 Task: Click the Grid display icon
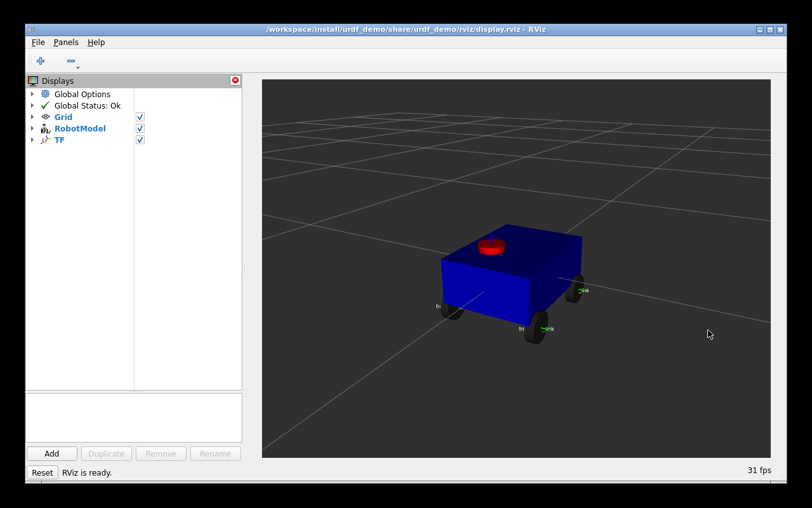tap(46, 117)
